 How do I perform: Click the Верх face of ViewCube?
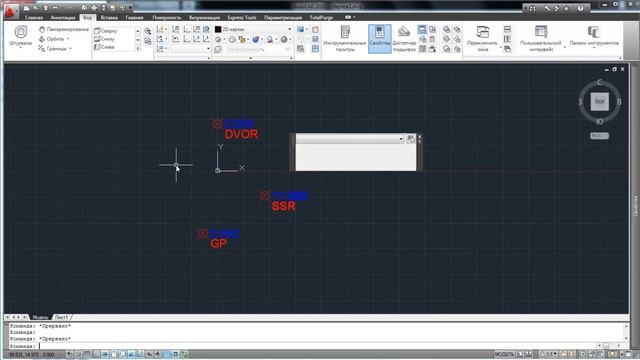[x=600, y=102]
